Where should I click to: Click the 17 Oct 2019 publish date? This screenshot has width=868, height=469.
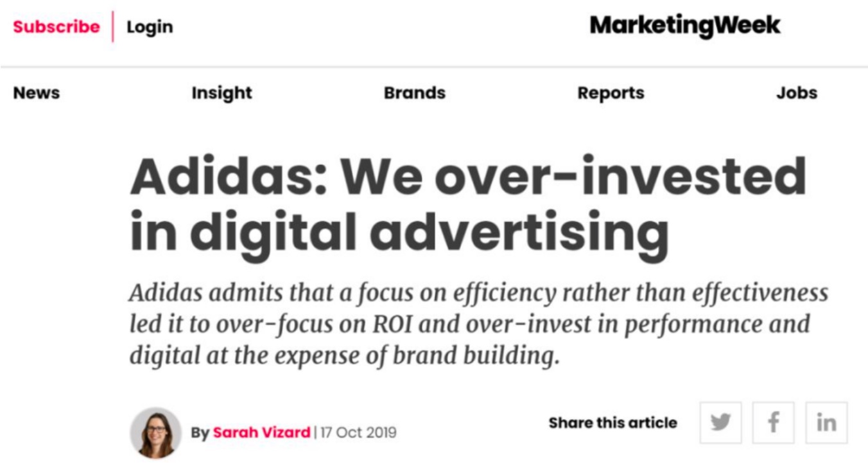358,432
